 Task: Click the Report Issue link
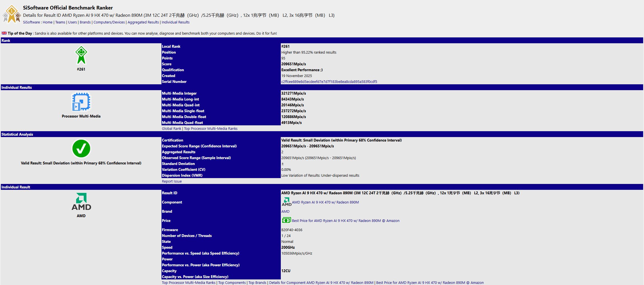click(x=172, y=181)
